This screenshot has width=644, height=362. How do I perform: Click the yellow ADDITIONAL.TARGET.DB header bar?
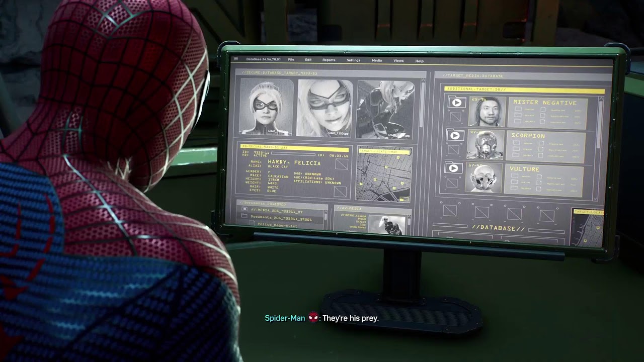[x=525, y=90]
